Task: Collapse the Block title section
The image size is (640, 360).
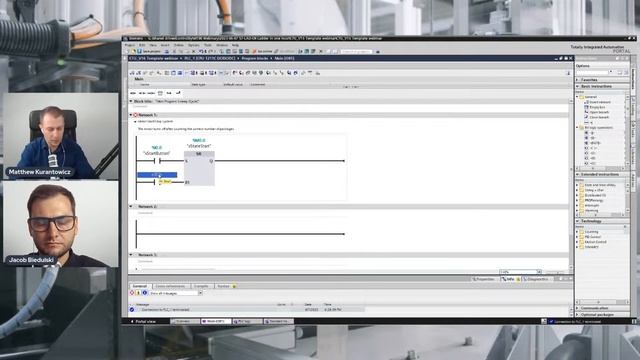Action: click(x=131, y=101)
